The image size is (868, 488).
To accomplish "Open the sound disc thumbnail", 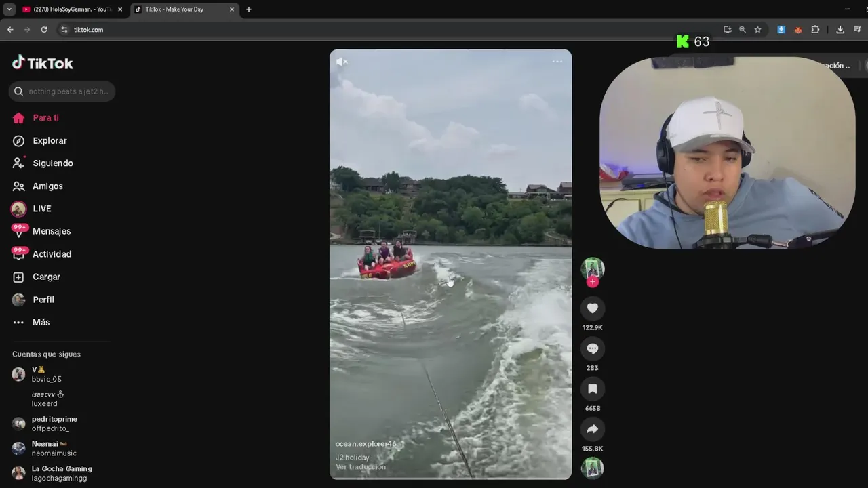I will pyautogui.click(x=593, y=468).
